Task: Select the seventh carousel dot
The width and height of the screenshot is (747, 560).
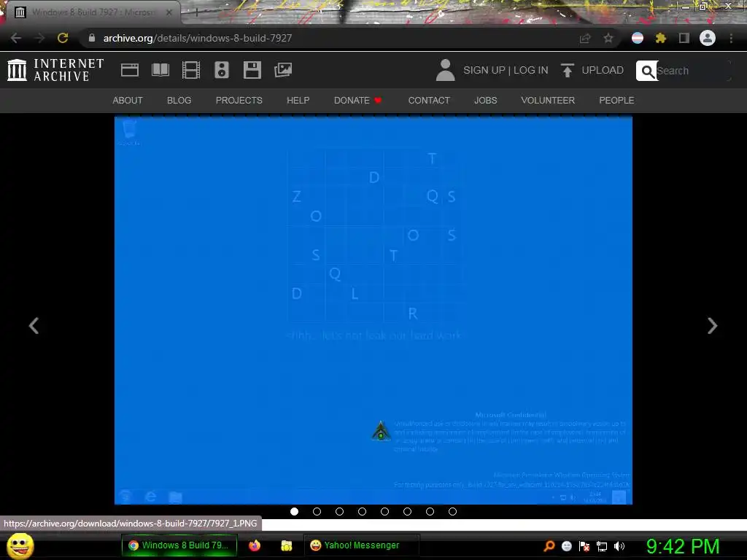Action: tap(430, 511)
